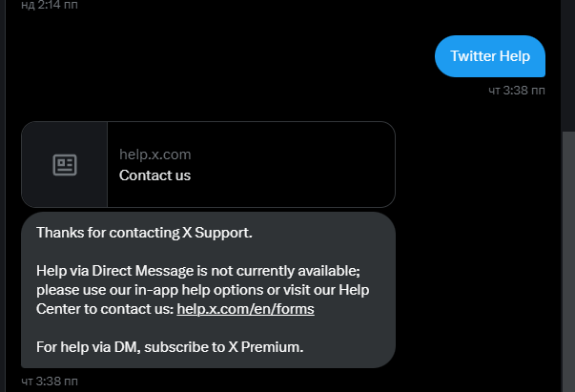Image resolution: width=575 pixels, height=392 pixels.
Task: Click timestamp beneath the X Support reply
Action: tap(50, 382)
